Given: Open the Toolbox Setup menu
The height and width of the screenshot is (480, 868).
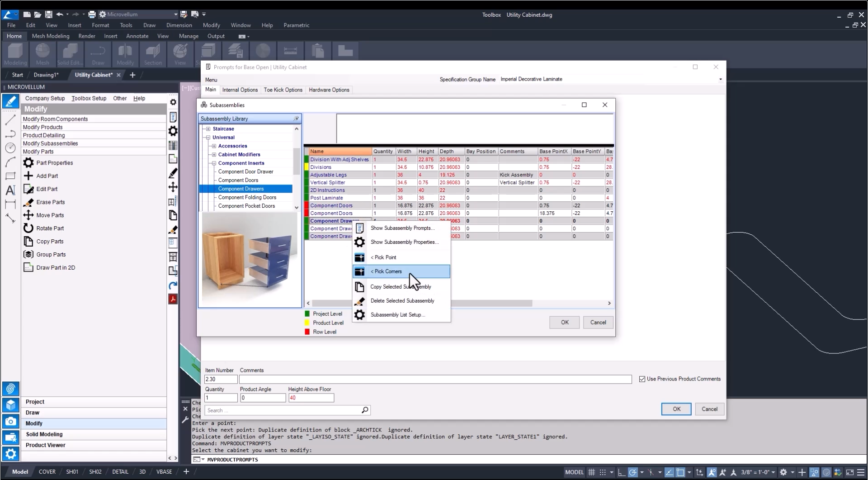Looking at the screenshot, I should (89, 98).
